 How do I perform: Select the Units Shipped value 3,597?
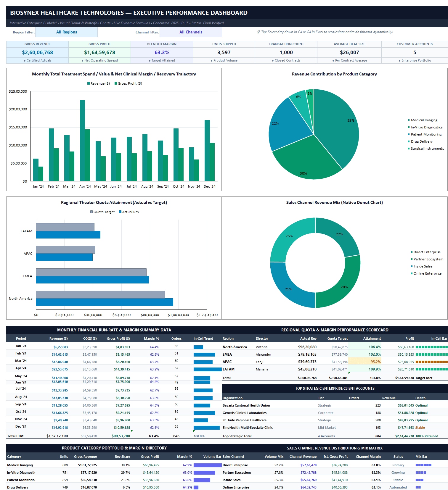tap(224, 52)
